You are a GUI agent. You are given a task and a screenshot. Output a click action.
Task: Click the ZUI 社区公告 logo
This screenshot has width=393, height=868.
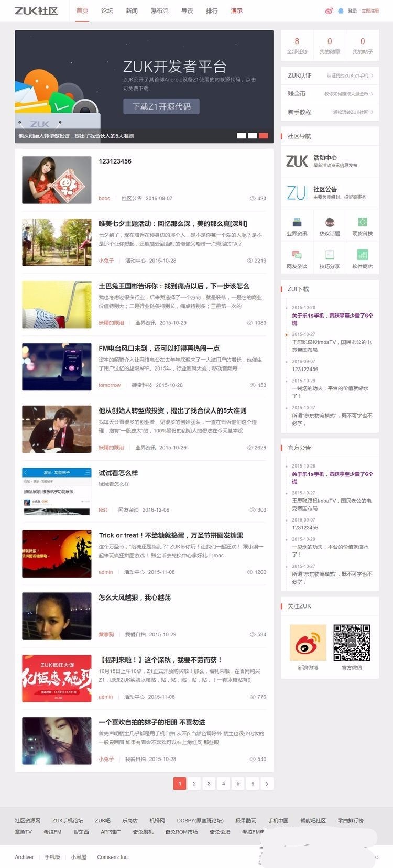coord(297,193)
